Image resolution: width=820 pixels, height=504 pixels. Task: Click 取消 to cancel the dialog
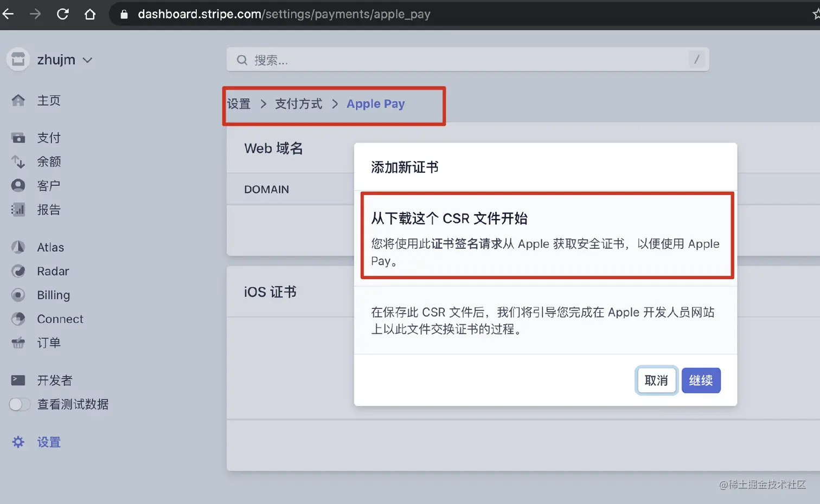pos(656,380)
